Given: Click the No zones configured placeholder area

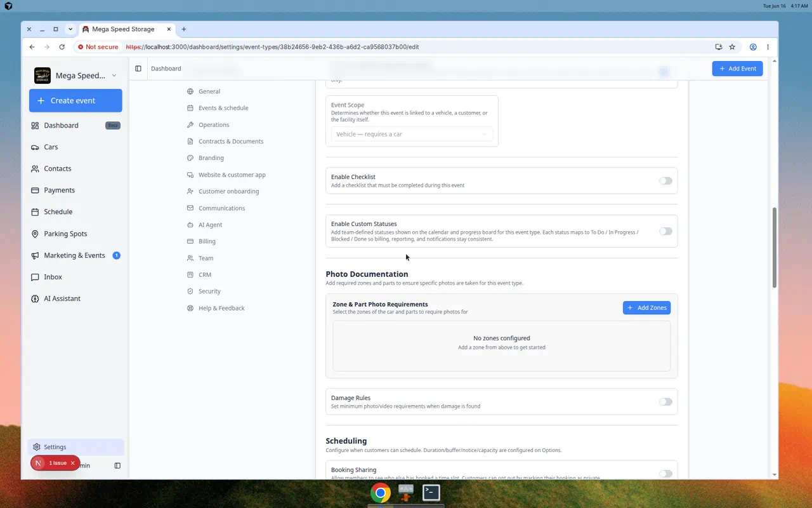Looking at the screenshot, I should [x=502, y=345].
